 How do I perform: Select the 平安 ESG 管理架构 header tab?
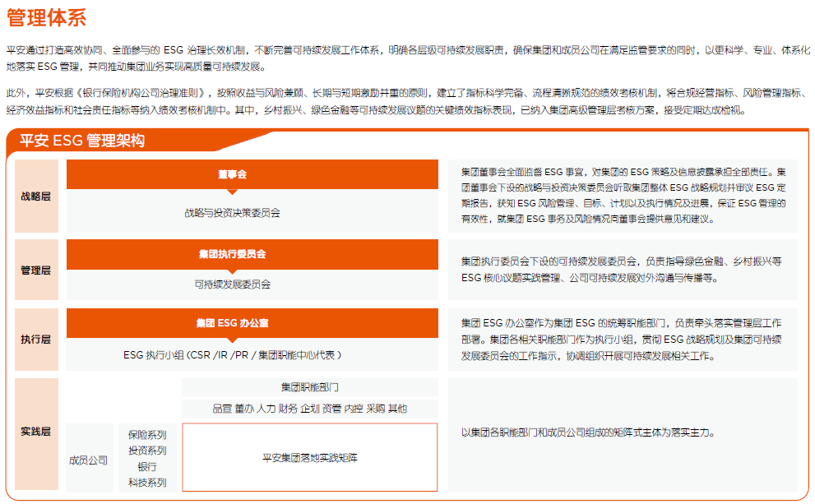click(82, 141)
